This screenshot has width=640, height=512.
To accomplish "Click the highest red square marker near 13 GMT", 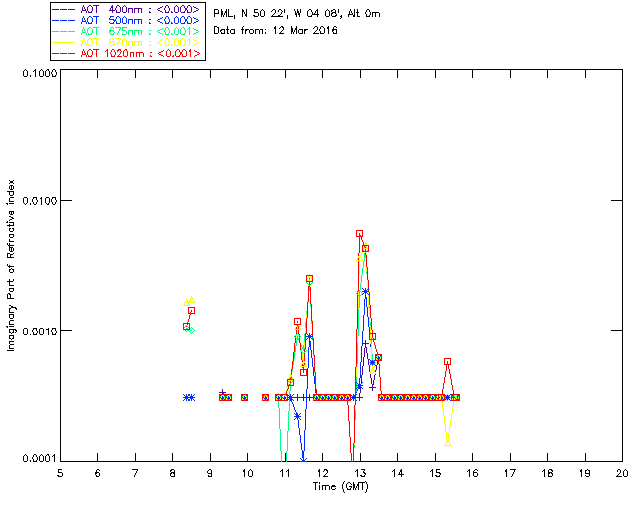I will coord(359,234).
